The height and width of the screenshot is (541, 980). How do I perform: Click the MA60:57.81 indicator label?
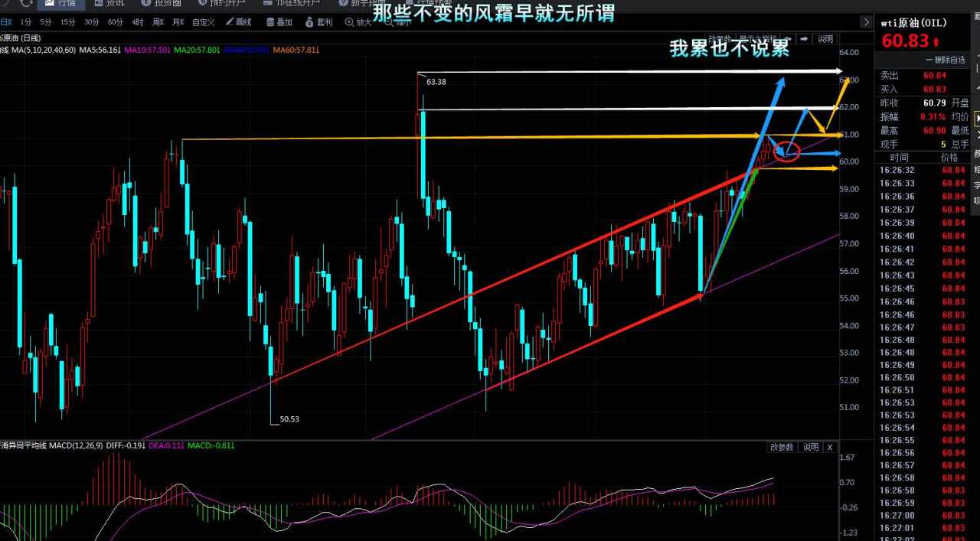[297, 51]
